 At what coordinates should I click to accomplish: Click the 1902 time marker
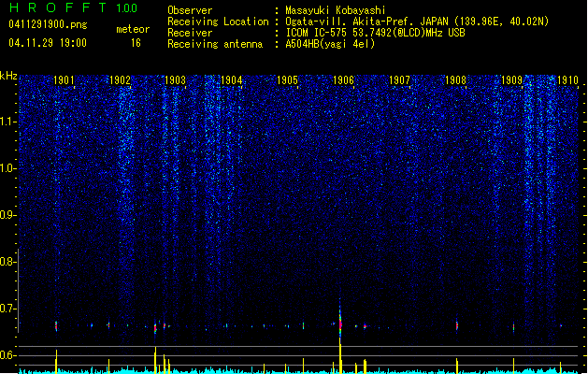click(x=120, y=80)
